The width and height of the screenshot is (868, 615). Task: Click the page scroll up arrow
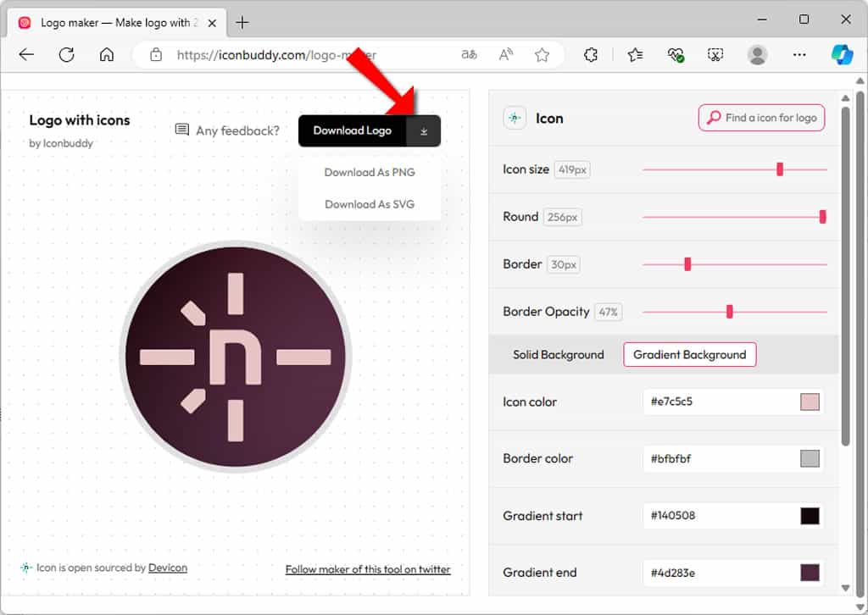coord(860,80)
